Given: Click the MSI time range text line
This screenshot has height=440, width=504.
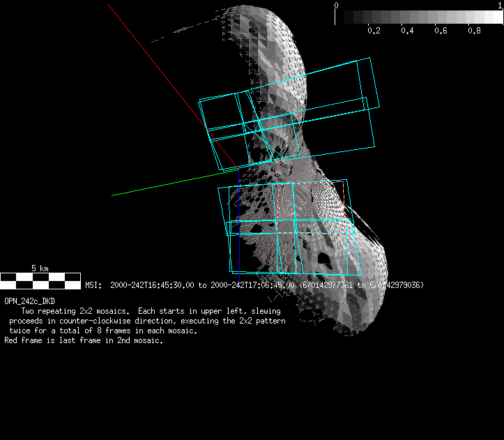Looking at the screenshot, I should coord(254,285).
